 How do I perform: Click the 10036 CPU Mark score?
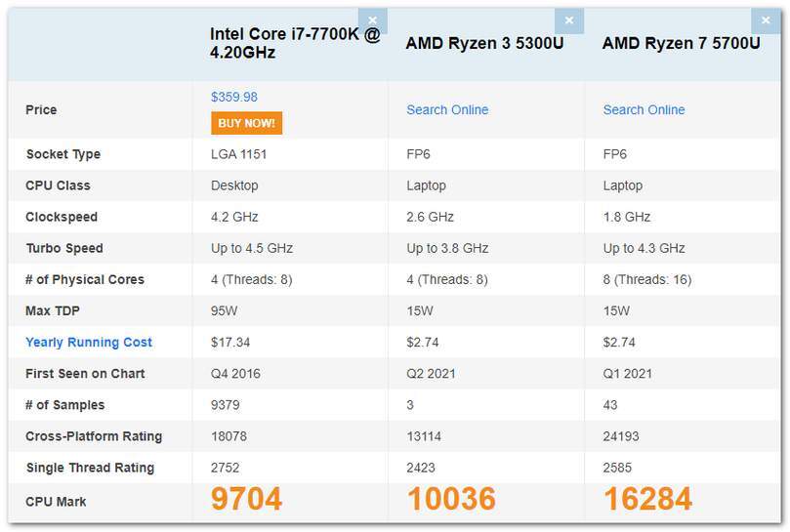click(453, 500)
